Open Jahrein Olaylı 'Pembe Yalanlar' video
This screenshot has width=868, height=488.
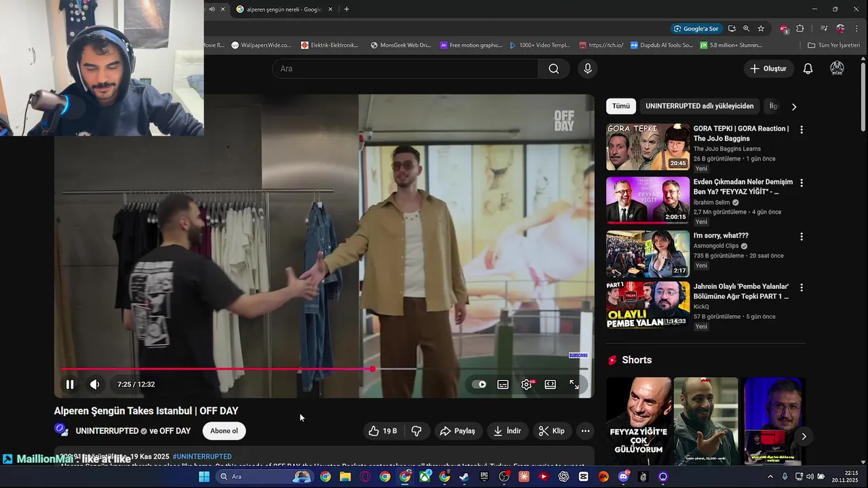741,291
